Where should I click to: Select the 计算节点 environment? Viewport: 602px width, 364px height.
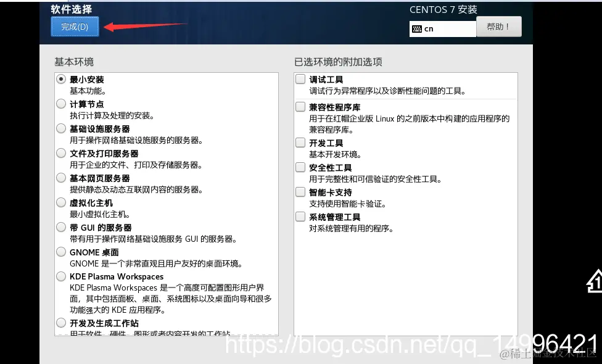[61, 104]
